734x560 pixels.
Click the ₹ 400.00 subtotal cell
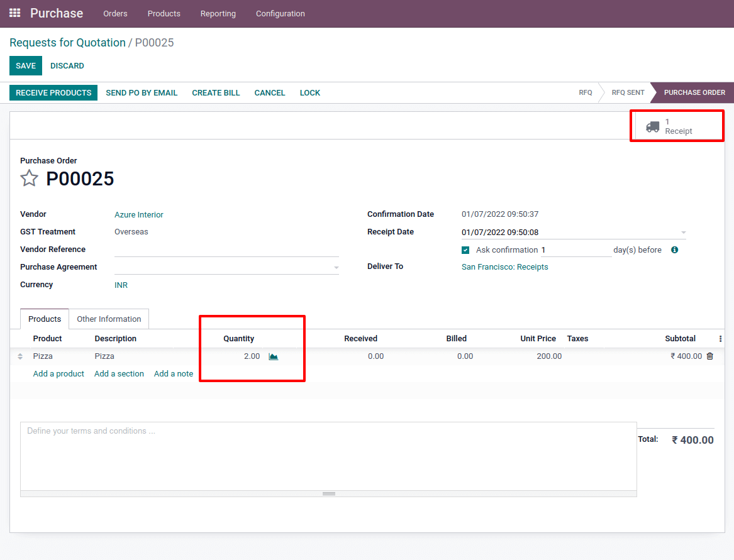coord(686,356)
